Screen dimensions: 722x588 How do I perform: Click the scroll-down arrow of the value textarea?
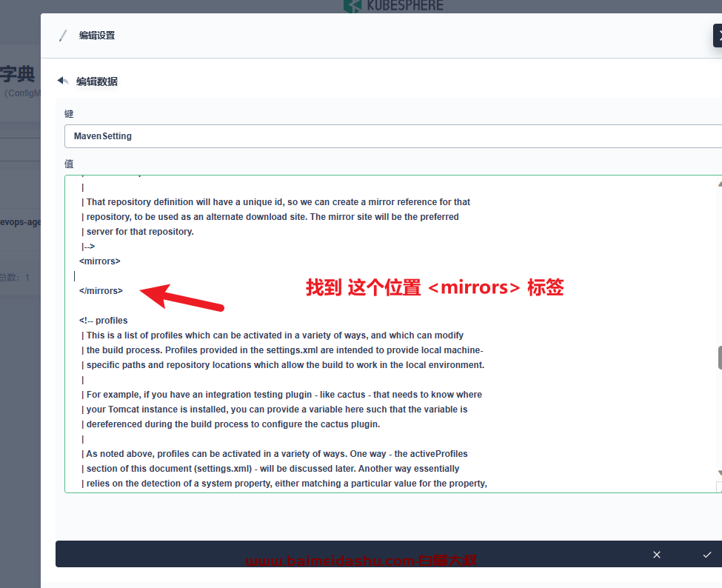tap(720, 473)
